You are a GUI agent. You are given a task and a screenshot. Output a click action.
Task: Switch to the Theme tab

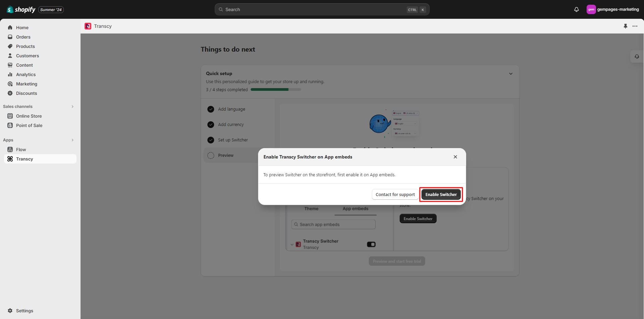click(x=311, y=208)
